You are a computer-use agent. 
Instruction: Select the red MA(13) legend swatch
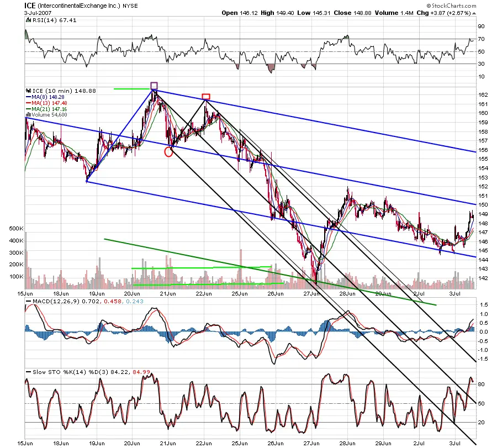point(28,103)
